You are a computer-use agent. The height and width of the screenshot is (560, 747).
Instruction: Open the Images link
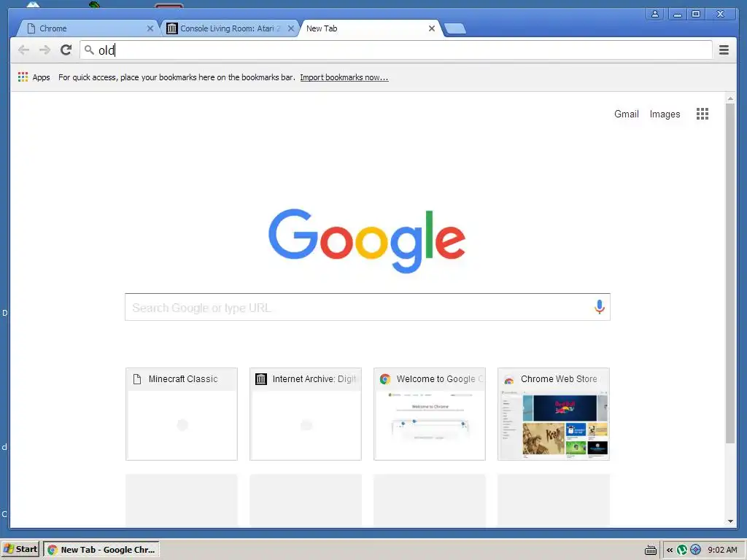[x=665, y=114]
